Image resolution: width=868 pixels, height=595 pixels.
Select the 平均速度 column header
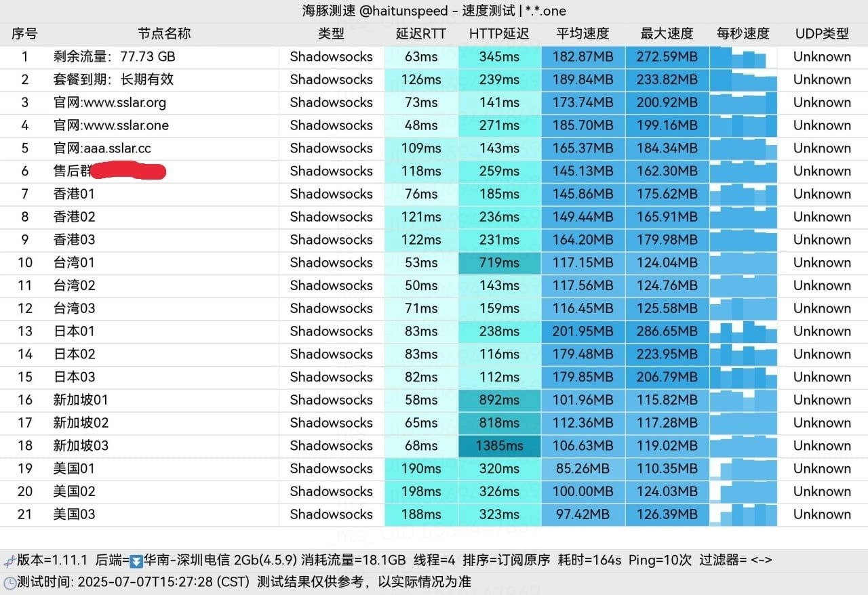click(x=583, y=34)
